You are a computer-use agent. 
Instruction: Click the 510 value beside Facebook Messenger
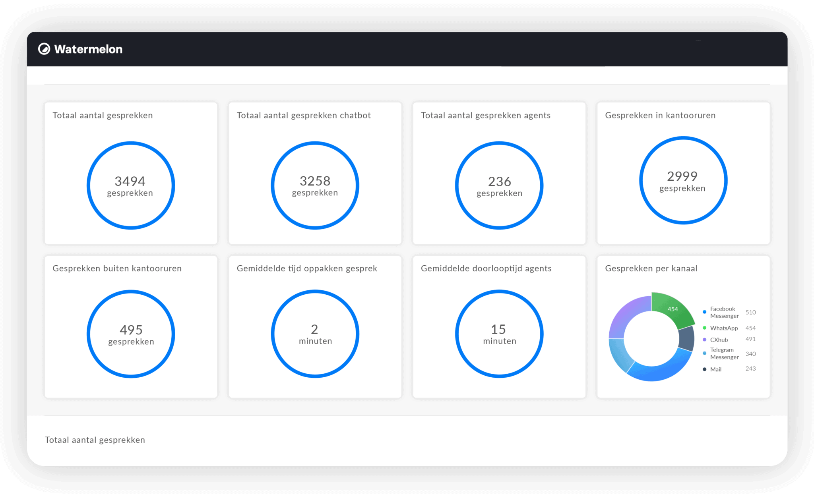pos(750,313)
